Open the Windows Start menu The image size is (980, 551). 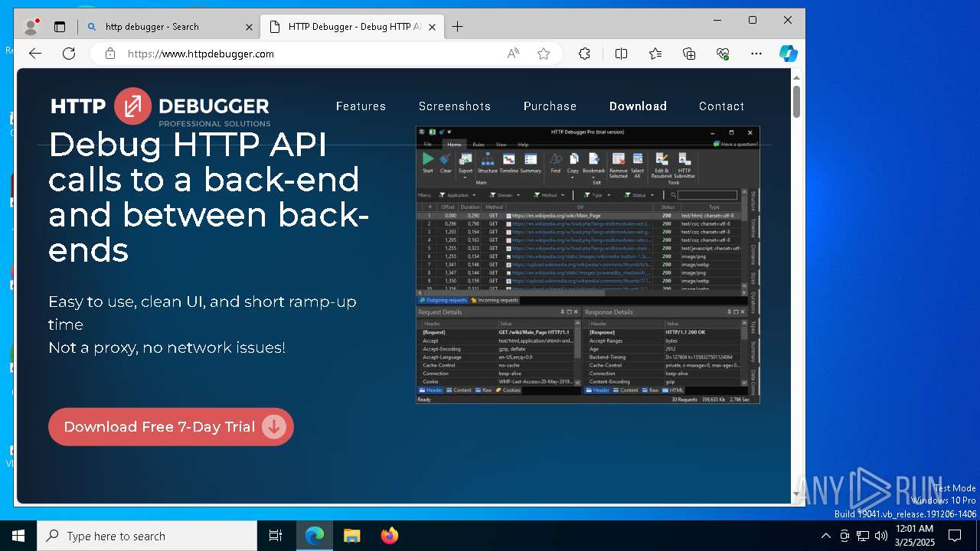pos(18,536)
